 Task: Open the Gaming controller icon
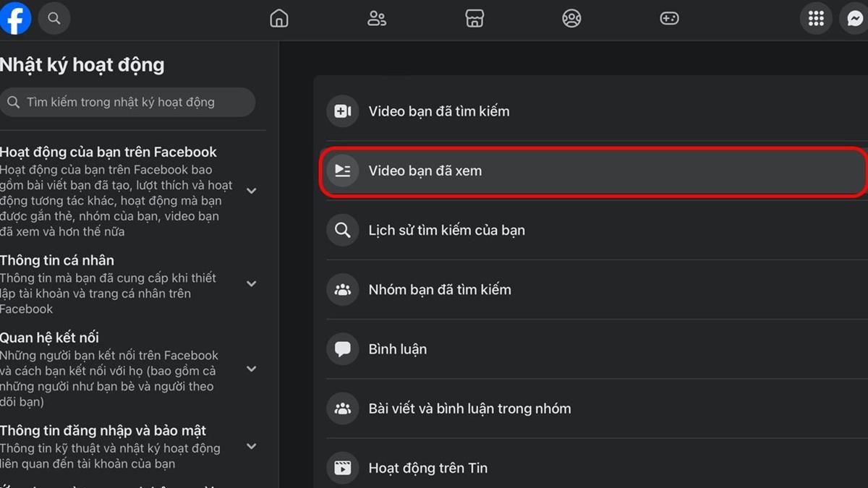(669, 19)
